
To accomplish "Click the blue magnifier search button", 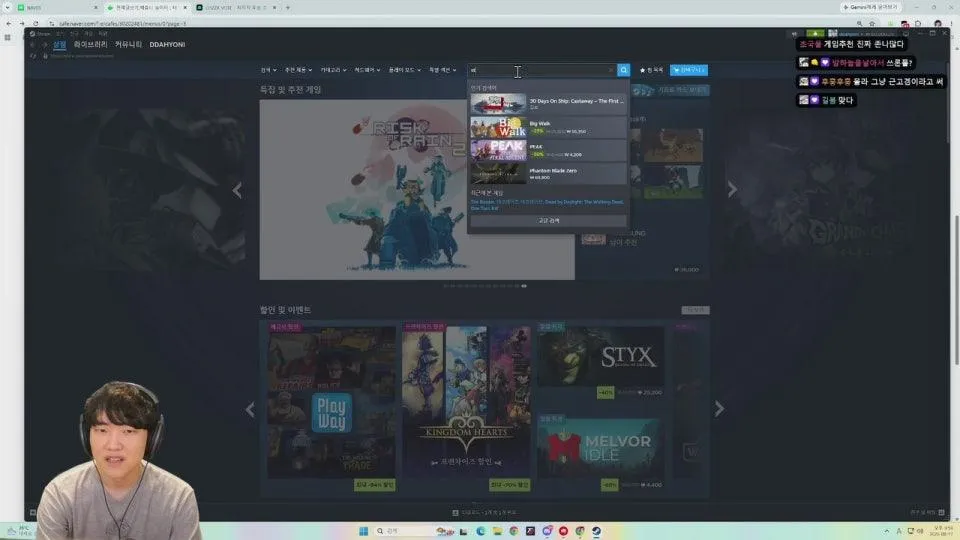I will pyautogui.click(x=623, y=70).
